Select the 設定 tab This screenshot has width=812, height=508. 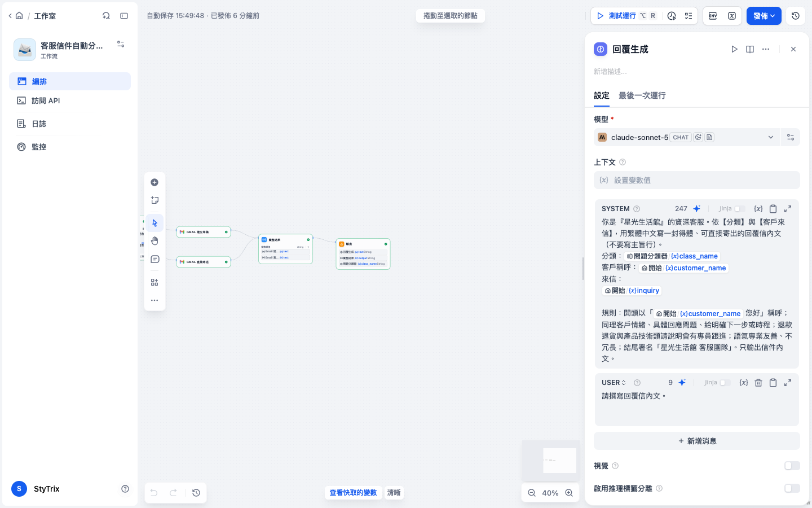pyautogui.click(x=602, y=95)
